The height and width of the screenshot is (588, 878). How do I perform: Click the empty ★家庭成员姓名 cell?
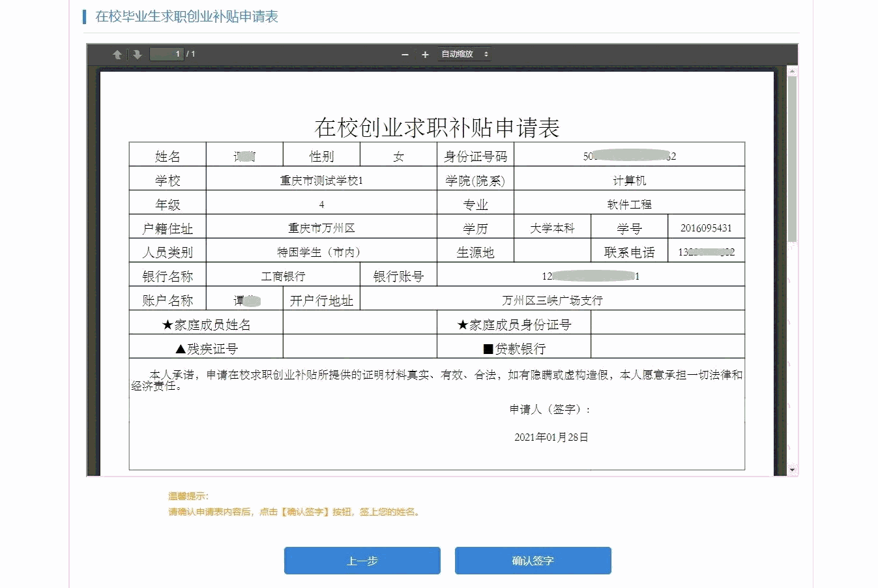(360, 322)
